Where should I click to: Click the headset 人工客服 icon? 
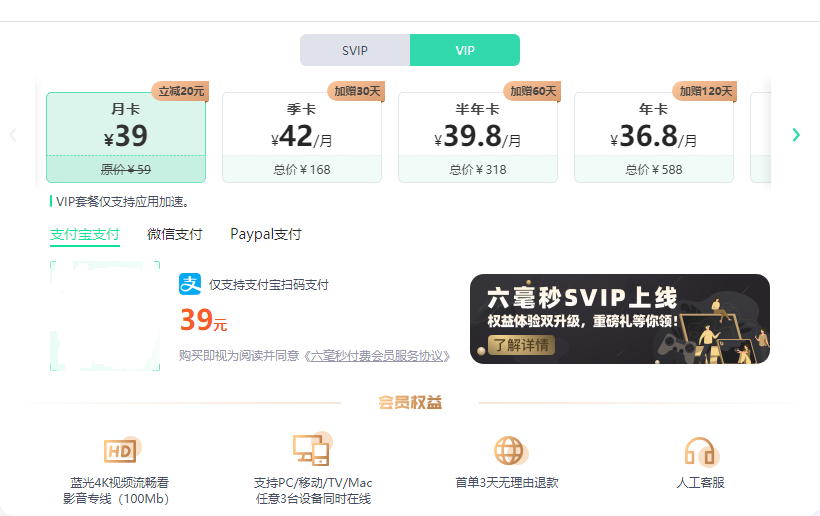701,452
